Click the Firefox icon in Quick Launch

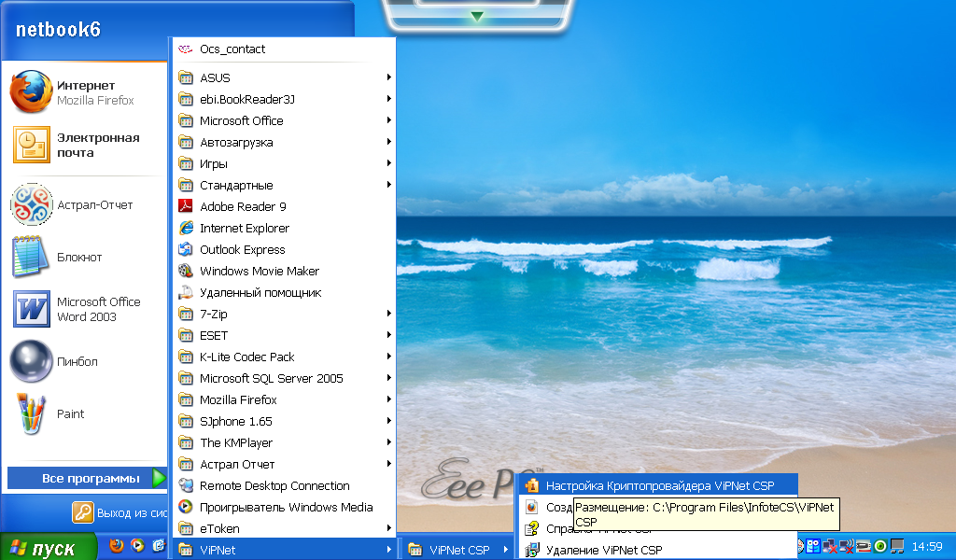[117, 545]
